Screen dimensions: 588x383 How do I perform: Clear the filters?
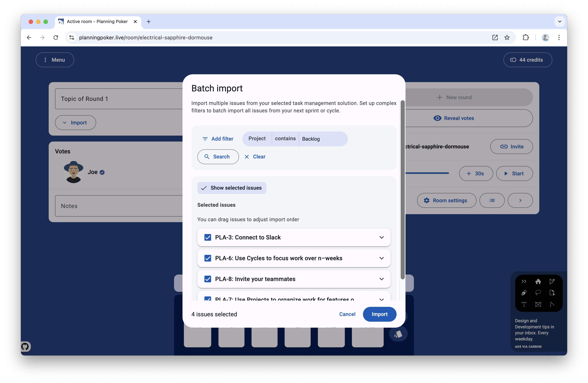coord(255,157)
